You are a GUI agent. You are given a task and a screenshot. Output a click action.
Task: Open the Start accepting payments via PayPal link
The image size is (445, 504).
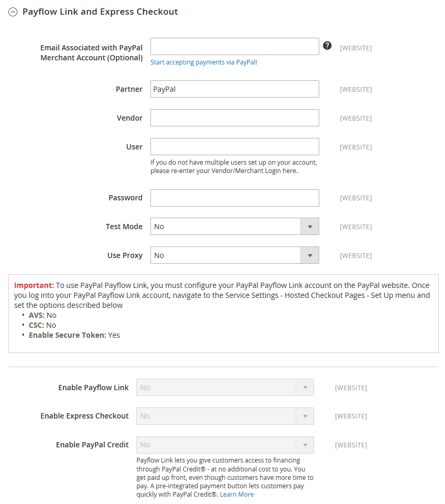(204, 62)
